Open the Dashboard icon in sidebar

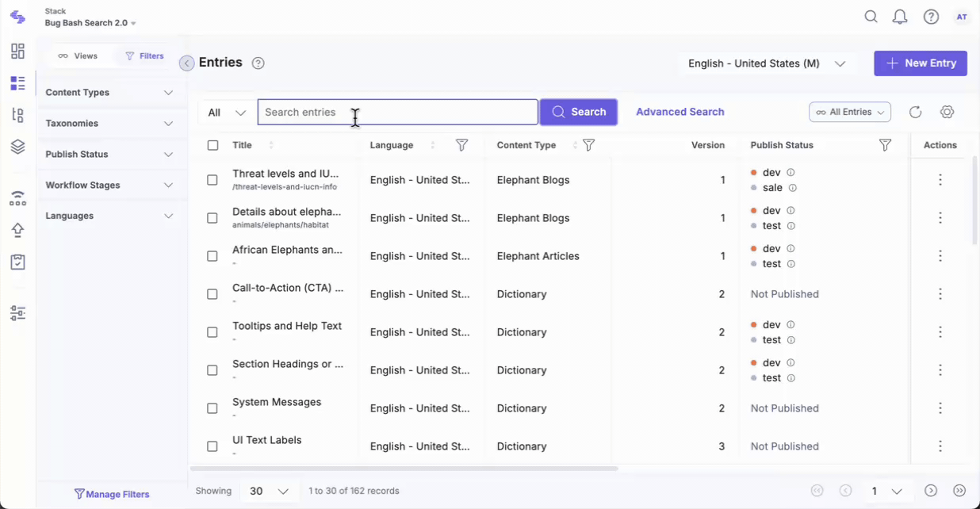17,51
